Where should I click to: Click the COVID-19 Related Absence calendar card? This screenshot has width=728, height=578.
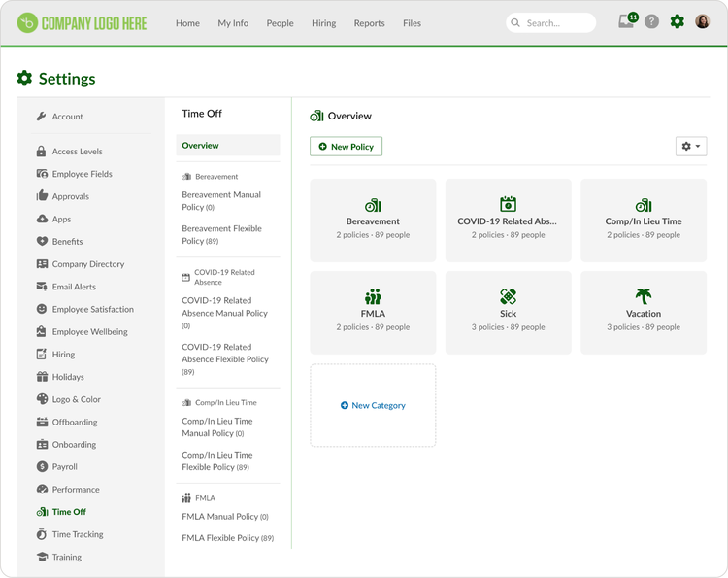[x=508, y=221]
